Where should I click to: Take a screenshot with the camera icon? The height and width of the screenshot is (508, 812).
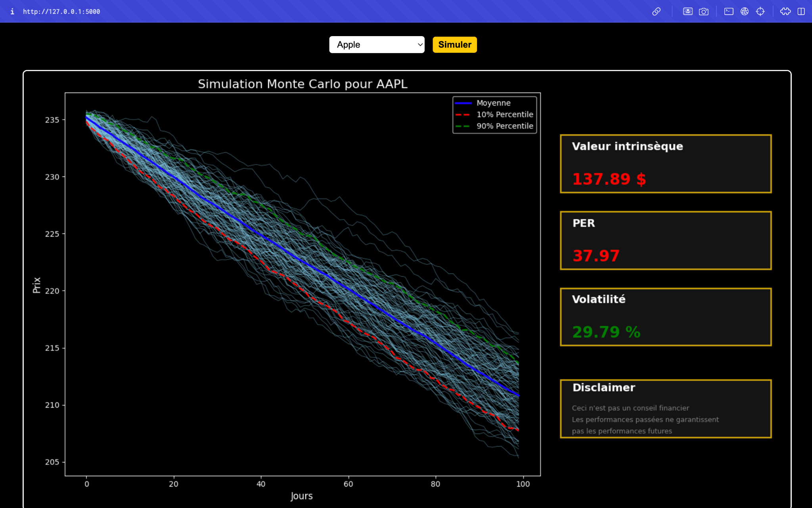click(704, 12)
